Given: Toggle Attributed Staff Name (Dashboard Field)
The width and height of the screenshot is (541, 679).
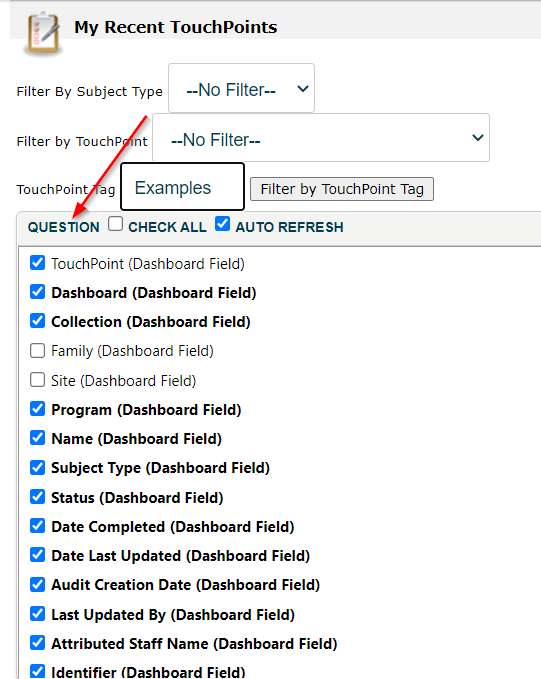Looking at the screenshot, I should click(x=37, y=643).
